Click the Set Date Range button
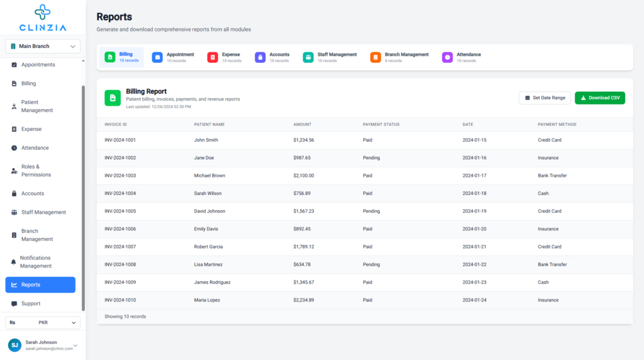 (x=545, y=98)
